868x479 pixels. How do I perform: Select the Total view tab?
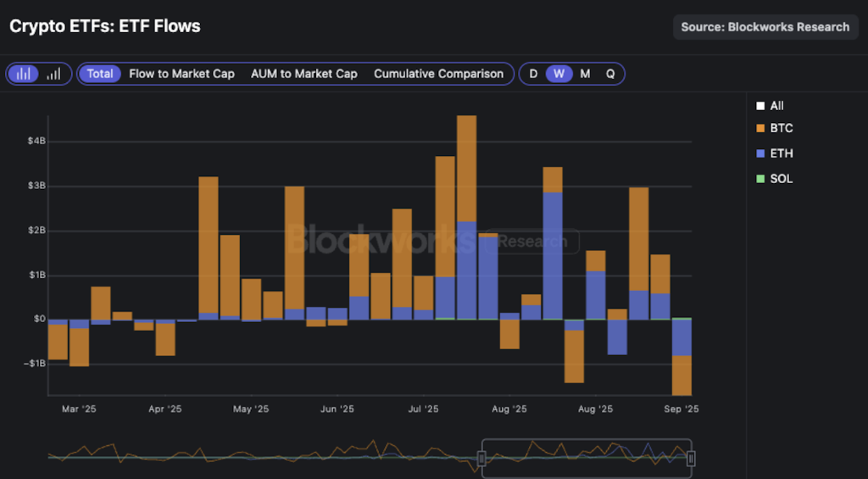[100, 74]
